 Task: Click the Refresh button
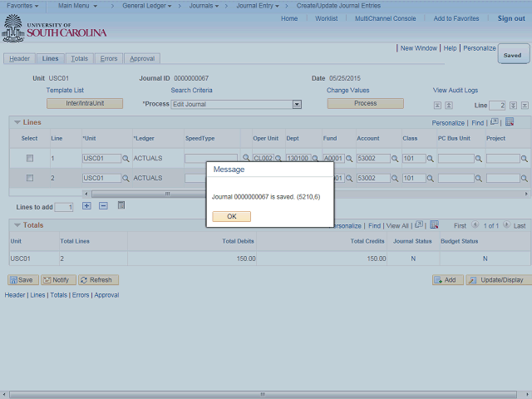(98, 280)
